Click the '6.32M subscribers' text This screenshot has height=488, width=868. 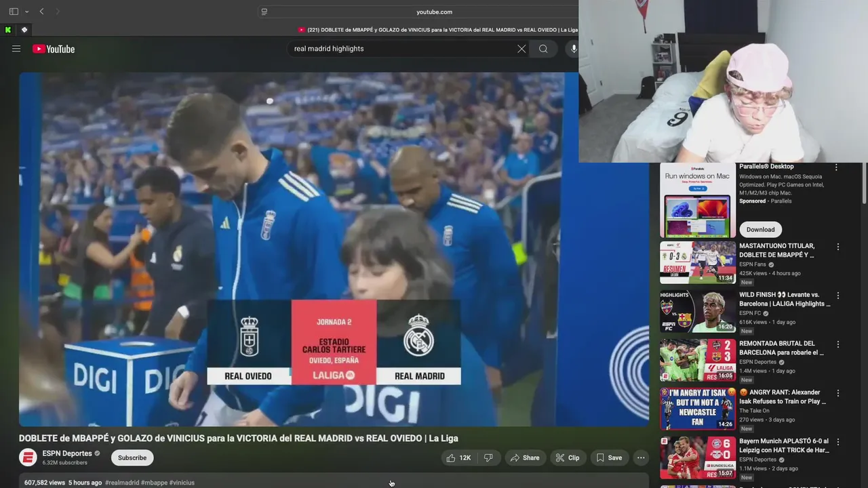coord(65,463)
